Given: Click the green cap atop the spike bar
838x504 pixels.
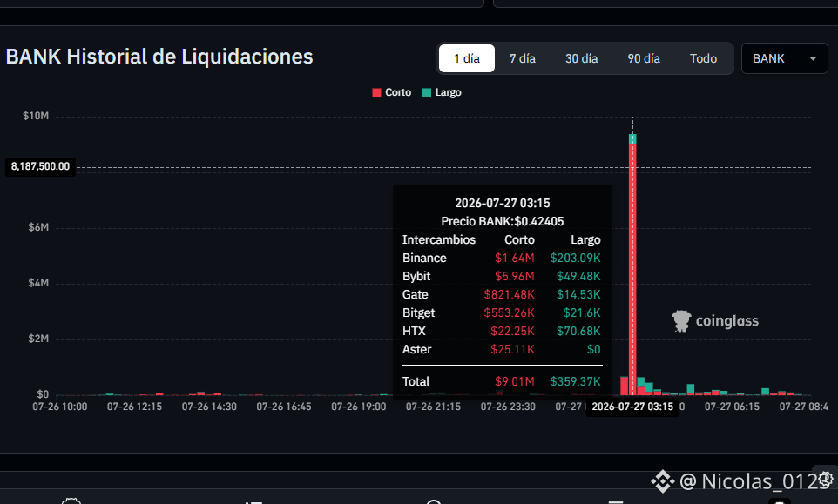Looking at the screenshot, I should tap(632, 139).
